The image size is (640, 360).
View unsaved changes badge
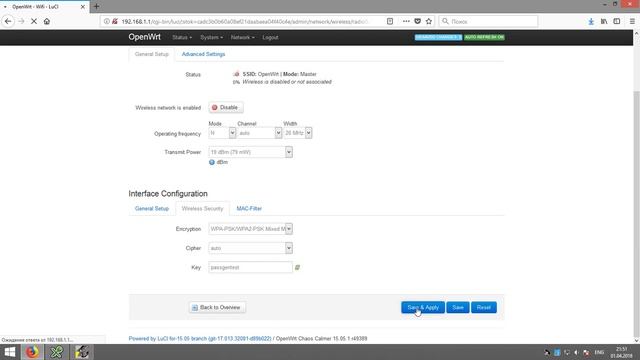coord(438,37)
